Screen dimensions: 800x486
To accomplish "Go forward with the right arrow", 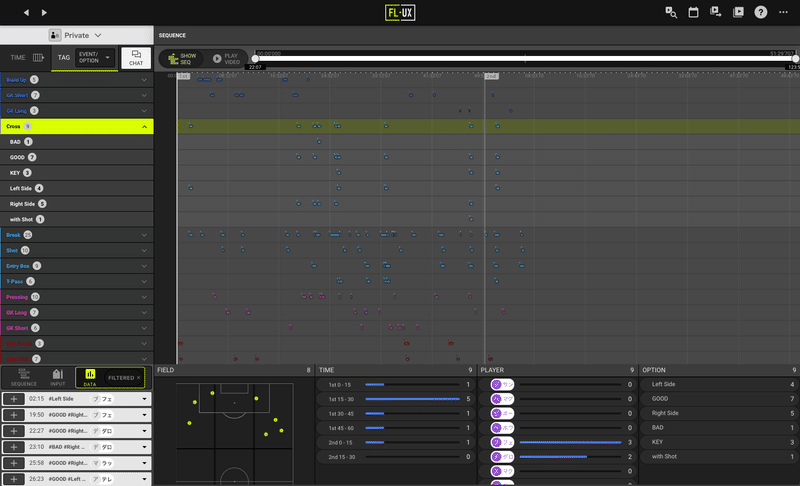I will 44,12.
